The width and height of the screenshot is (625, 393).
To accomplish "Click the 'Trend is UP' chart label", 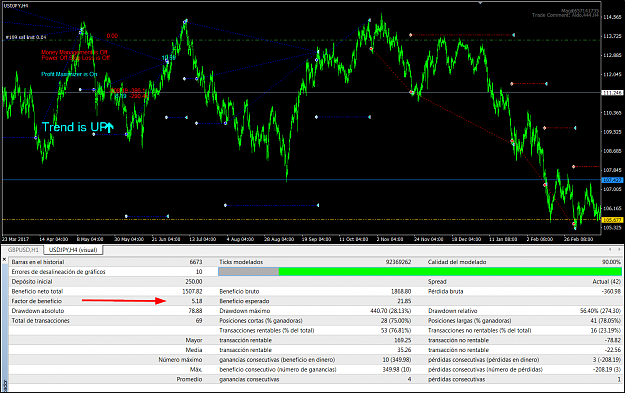I will tap(78, 127).
